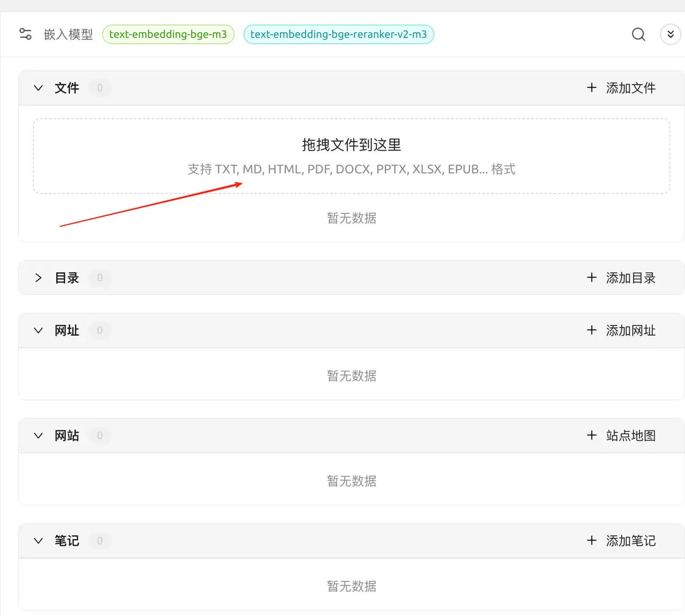Click the 网址 section title
Image resolution: width=685 pixels, height=616 pixels.
click(67, 330)
